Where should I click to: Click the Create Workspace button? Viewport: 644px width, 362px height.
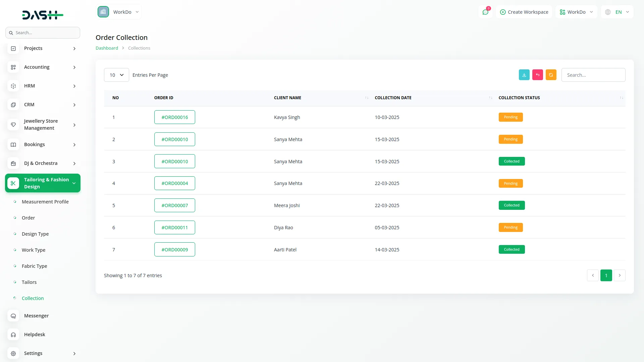pos(524,12)
